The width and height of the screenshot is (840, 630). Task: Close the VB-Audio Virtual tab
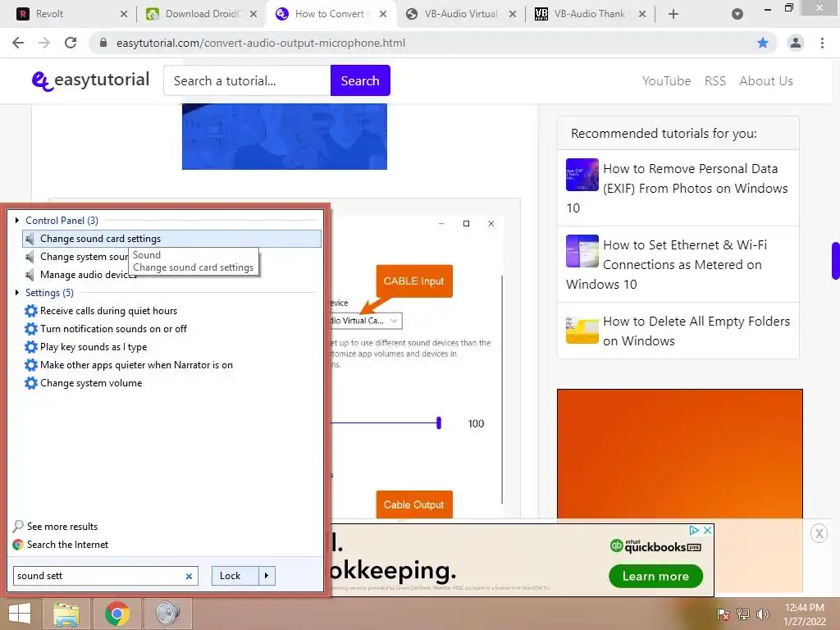[513, 14]
